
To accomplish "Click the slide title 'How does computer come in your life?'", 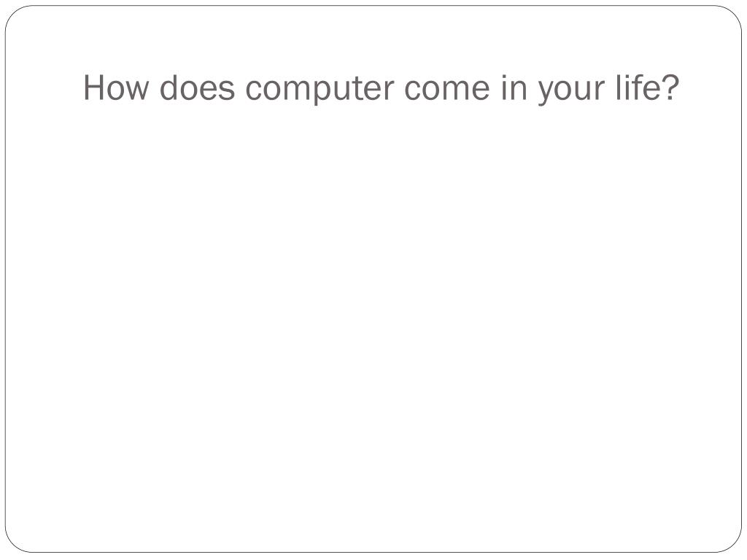I will pyautogui.click(x=381, y=88).
